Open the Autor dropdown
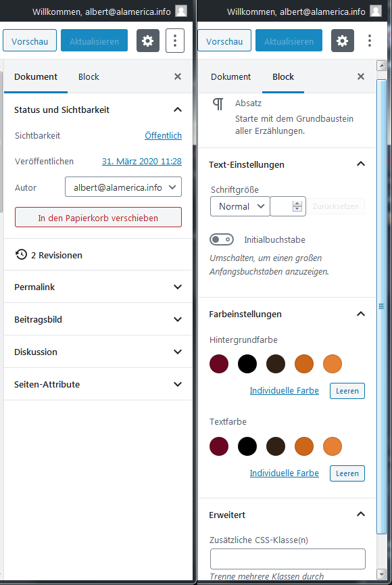Viewport: 392px width, 585px height. 123,187
